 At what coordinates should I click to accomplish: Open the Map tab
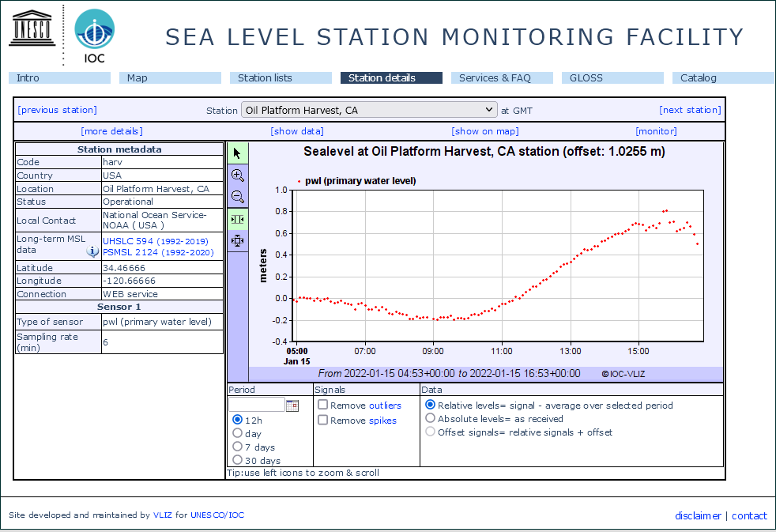click(170, 77)
